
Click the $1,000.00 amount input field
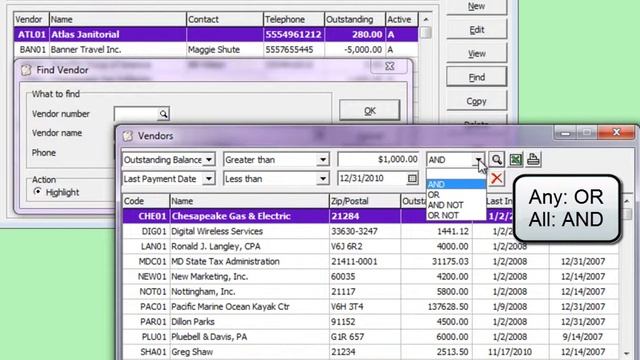coord(378,160)
